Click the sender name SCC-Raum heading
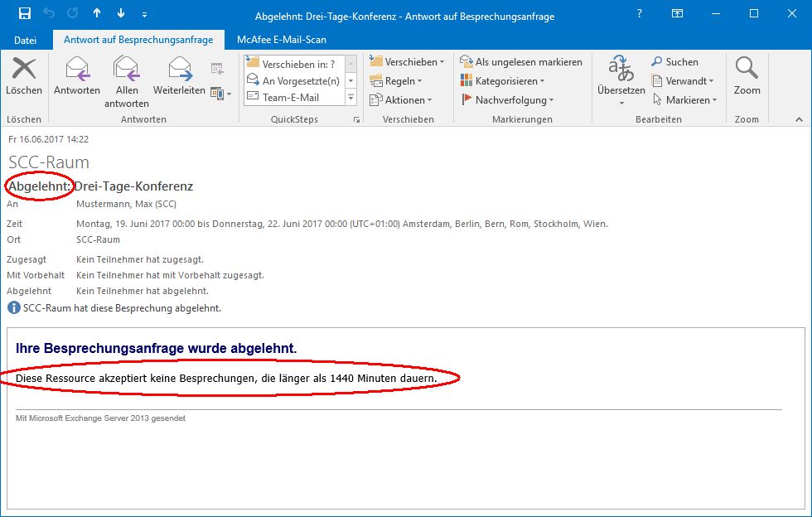This screenshot has height=517, width=812. (x=49, y=162)
